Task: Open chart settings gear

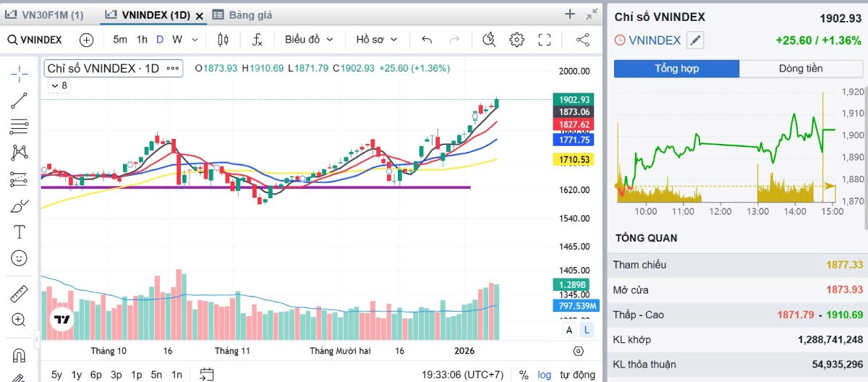Action: 516,40
